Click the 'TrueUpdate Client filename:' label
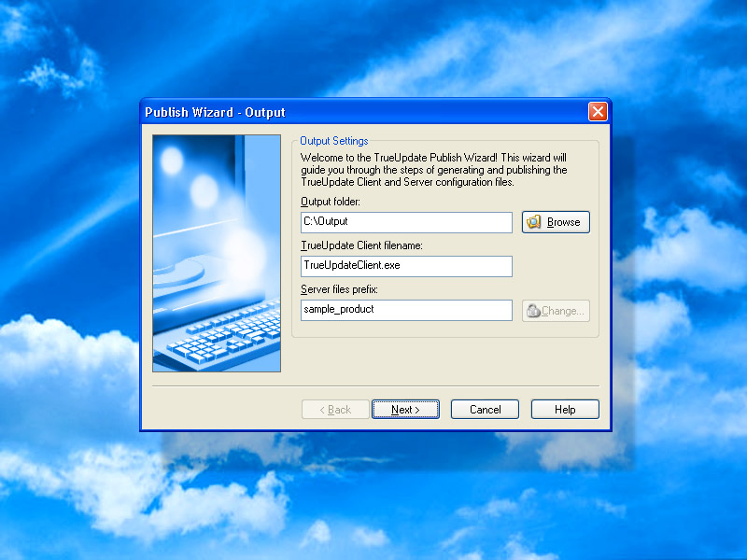Image resolution: width=747 pixels, height=560 pixels. (x=361, y=245)
